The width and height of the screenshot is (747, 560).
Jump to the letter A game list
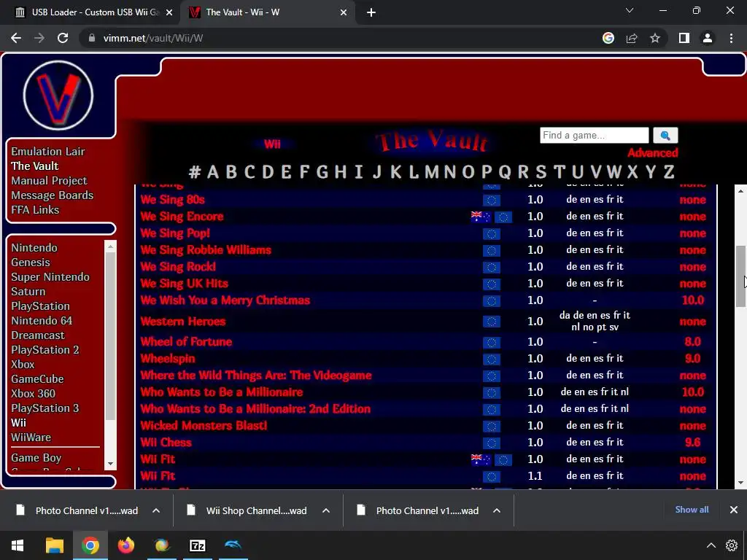(x=213, y=171)
